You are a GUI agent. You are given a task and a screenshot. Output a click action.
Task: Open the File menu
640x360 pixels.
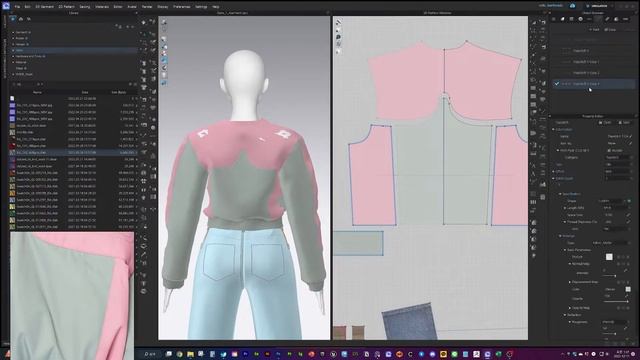click(x=18, y=7)
